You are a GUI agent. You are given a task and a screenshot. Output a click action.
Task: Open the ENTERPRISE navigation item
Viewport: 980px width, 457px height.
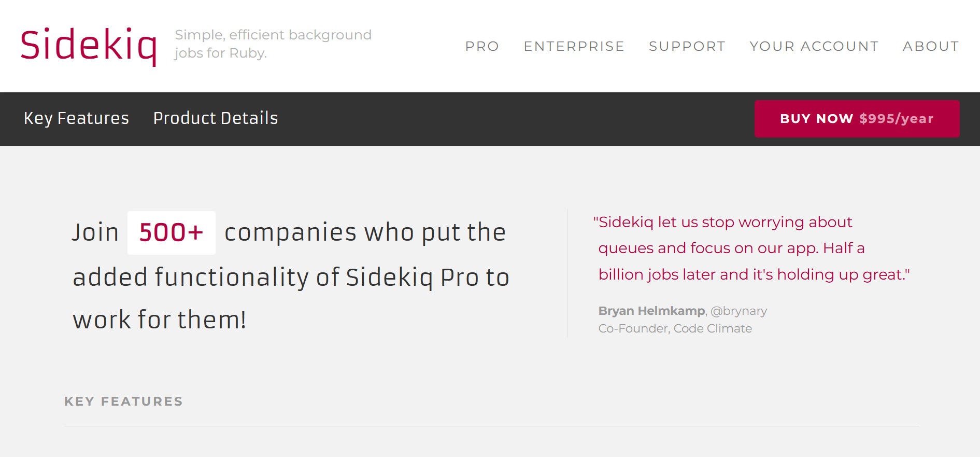(x=574, y=46)
